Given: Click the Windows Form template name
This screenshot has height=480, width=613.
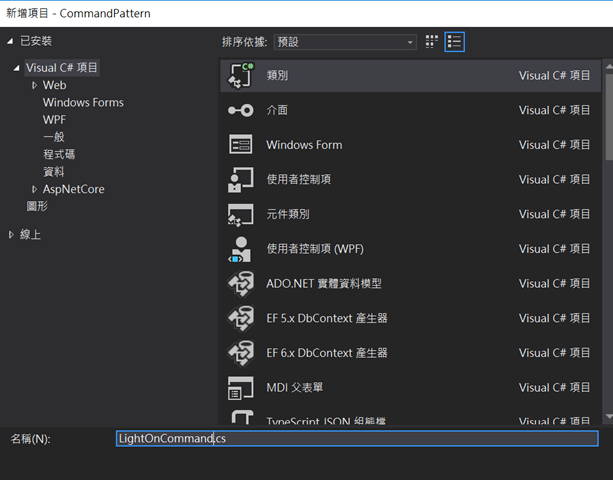Looking at the screenshot, I should tap(304, 145).
